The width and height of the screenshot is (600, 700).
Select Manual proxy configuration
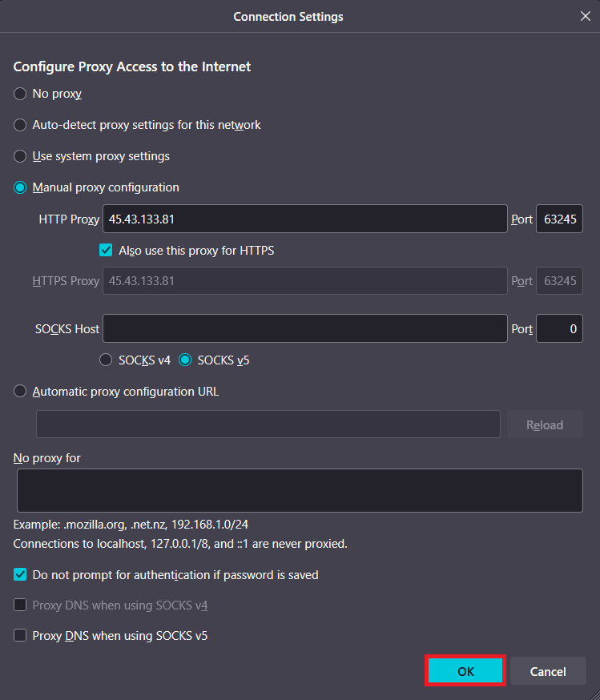tap(19, 187)
